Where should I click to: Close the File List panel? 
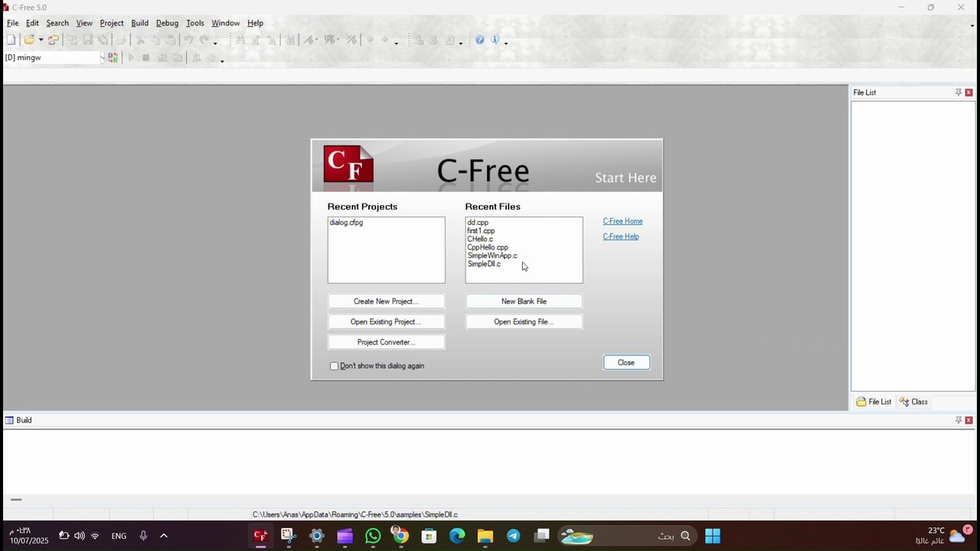click(x=969, y=93)
